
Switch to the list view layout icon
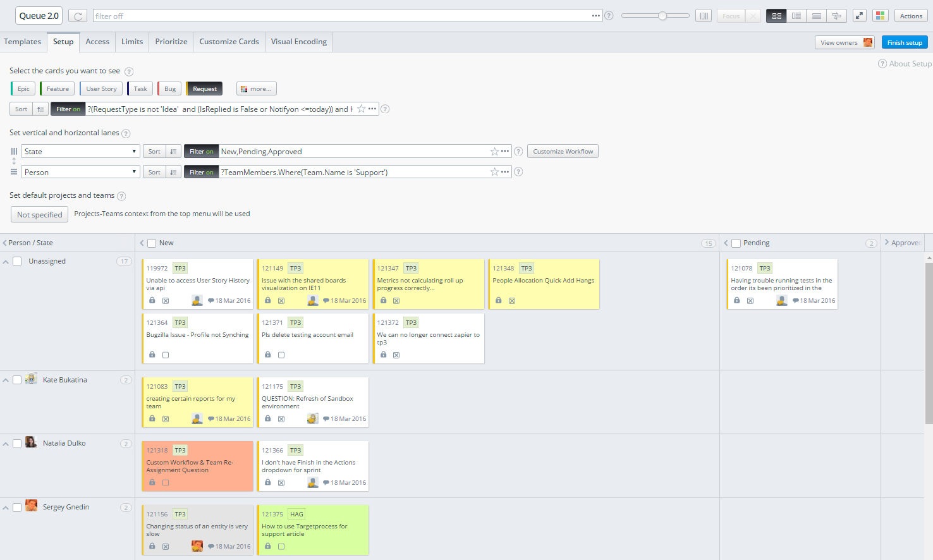pos(796,15)
